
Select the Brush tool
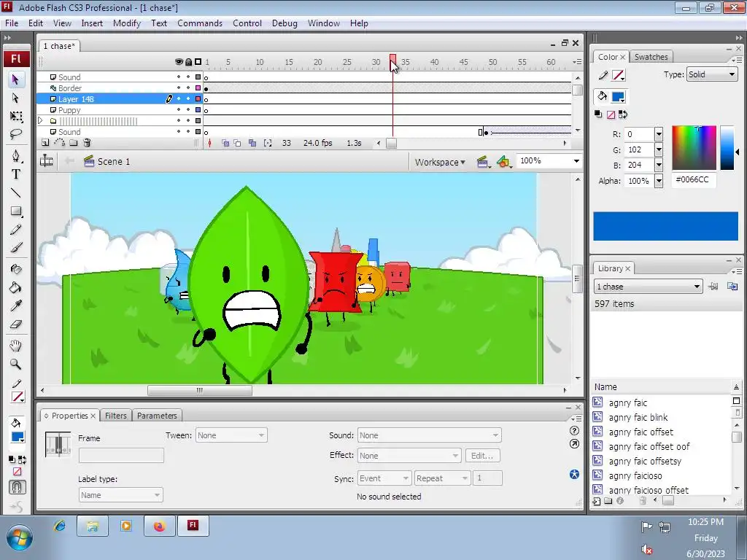[x=16, y=248]
